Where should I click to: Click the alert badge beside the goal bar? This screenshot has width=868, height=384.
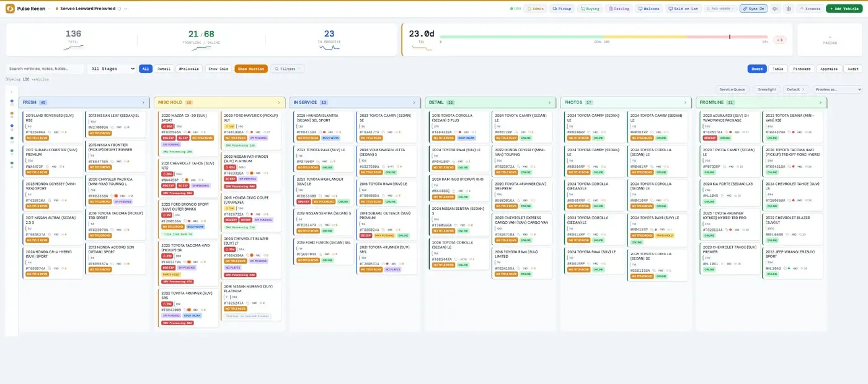tap(779, 40)
